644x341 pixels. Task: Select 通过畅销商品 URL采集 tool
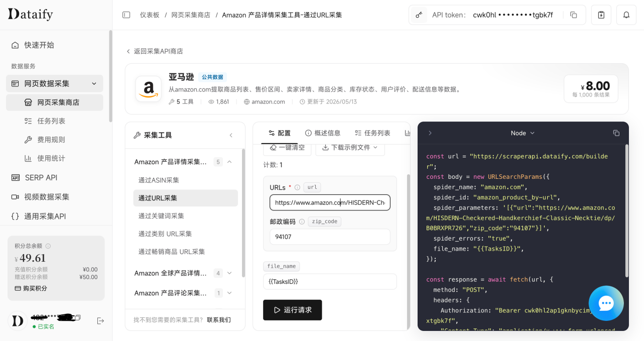click(185, 252)
